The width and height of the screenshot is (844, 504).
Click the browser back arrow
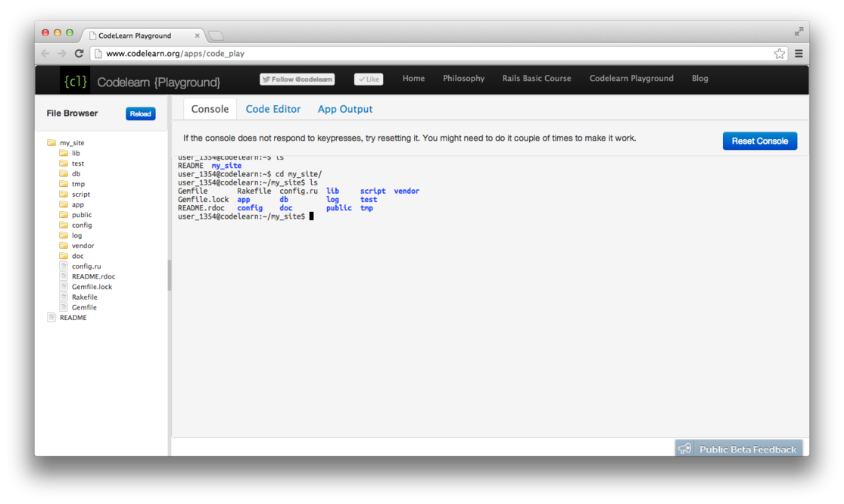45,53
